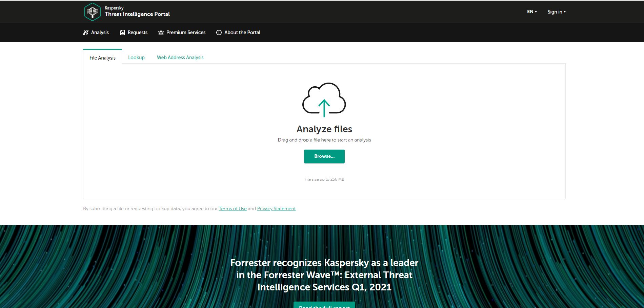Open the Terms of Use link
Viewport: 644px width, 308px height.
coord(233,208)
